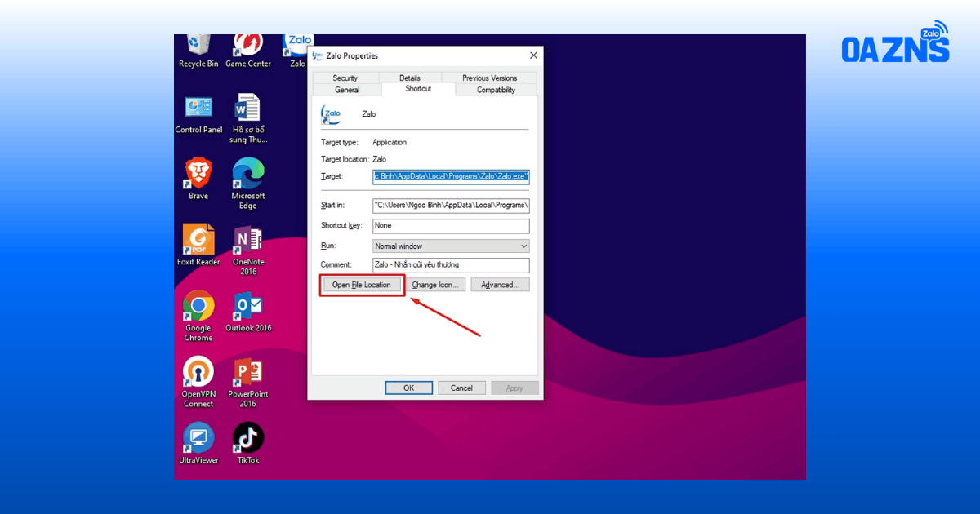This screenshot has width=980, height=514.
Task: Select the Shortcut tab
Action: (x=418, y=89)
